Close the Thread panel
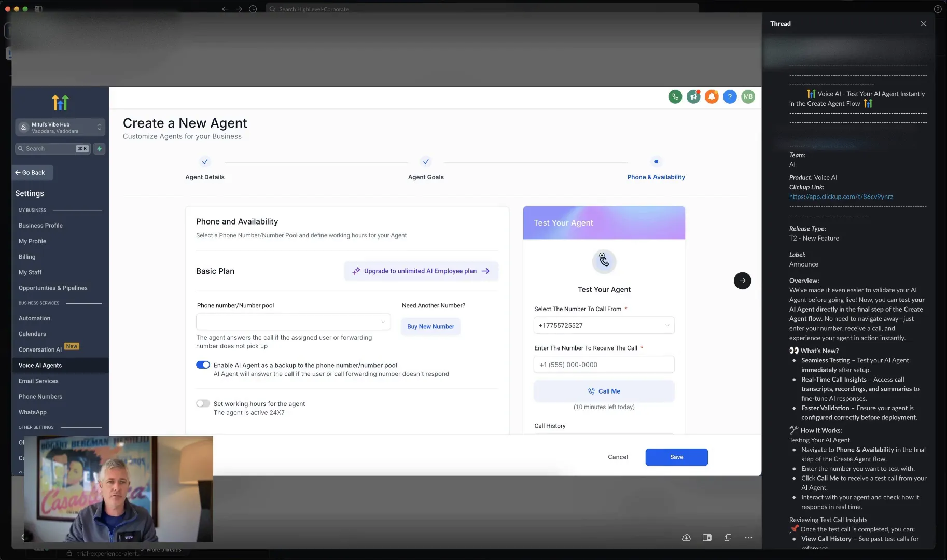 click(x=923, y=24)
